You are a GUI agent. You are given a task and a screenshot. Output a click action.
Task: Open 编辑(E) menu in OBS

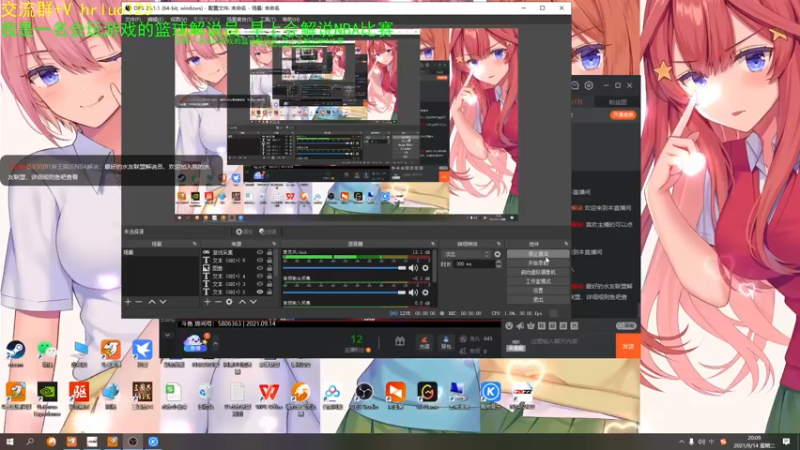tap(155, 19)
